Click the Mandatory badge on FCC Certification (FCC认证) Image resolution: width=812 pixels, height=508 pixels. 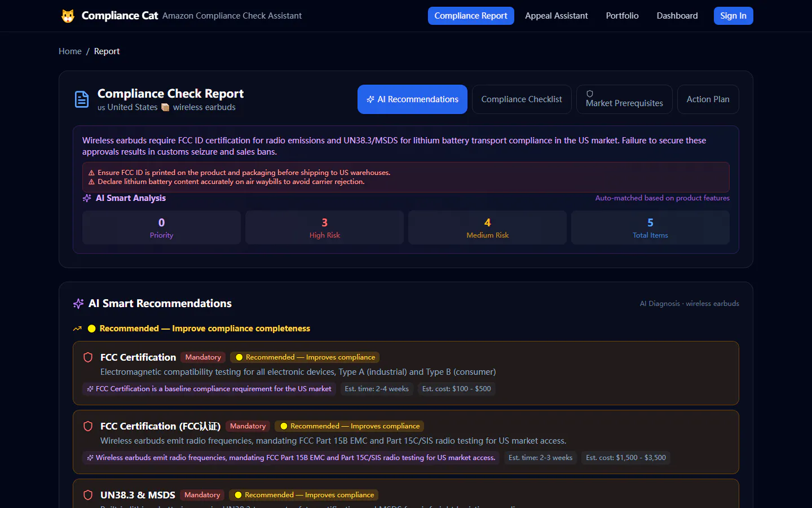248,426
